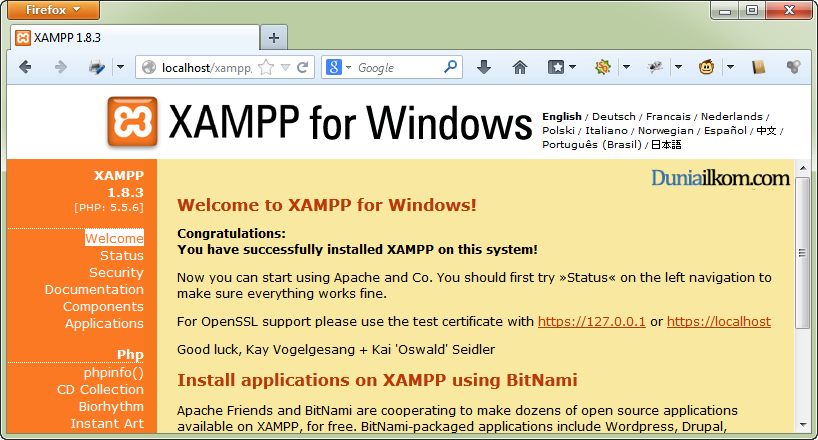This screenshot has width=818, height=440.
Task: Select the XAMPP 1.8.3 tab
Action: (135, 38)
